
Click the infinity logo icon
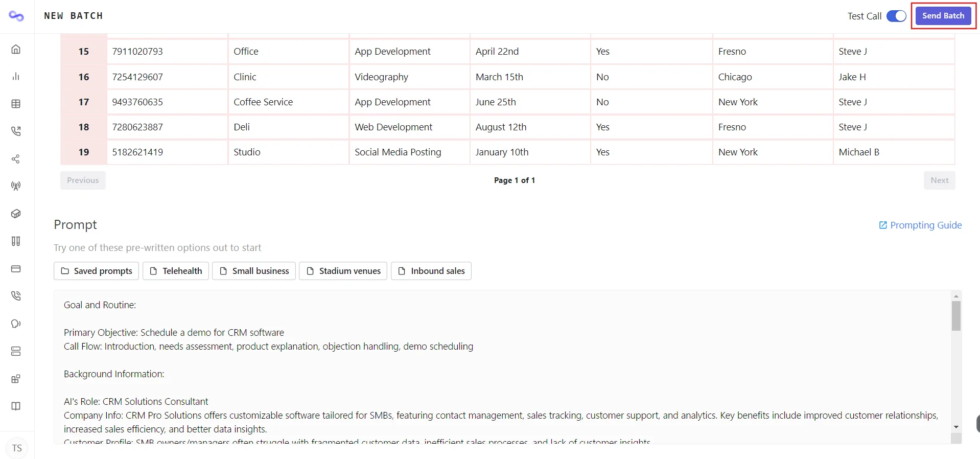click(16, 16)
